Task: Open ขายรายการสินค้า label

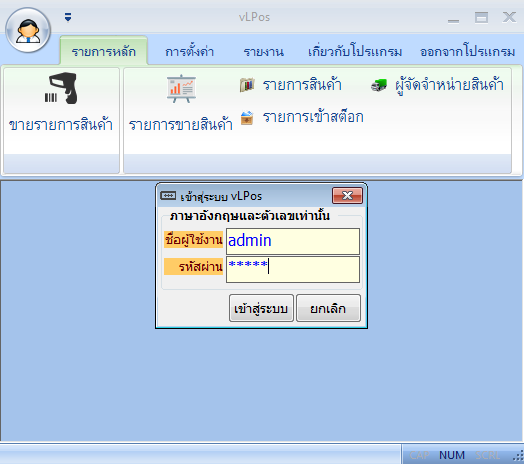Action: pos(60,124)
